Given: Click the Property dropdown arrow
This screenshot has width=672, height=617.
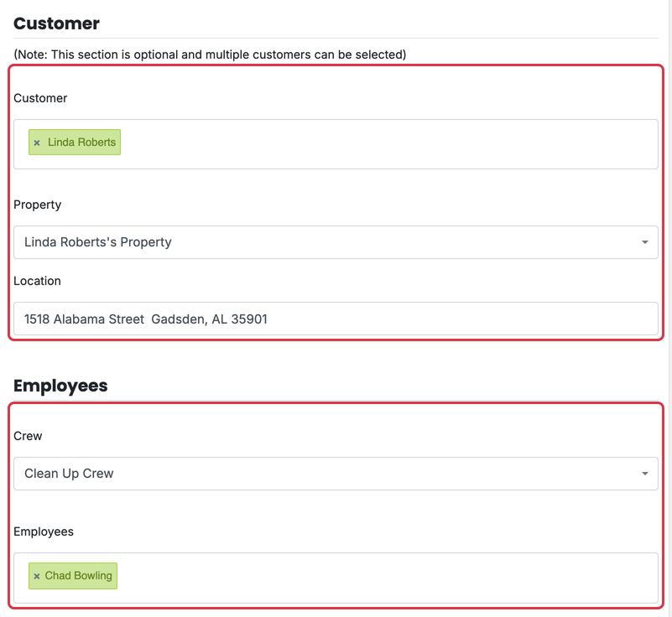Looking at the screenshot, I should tap(644, 242).
